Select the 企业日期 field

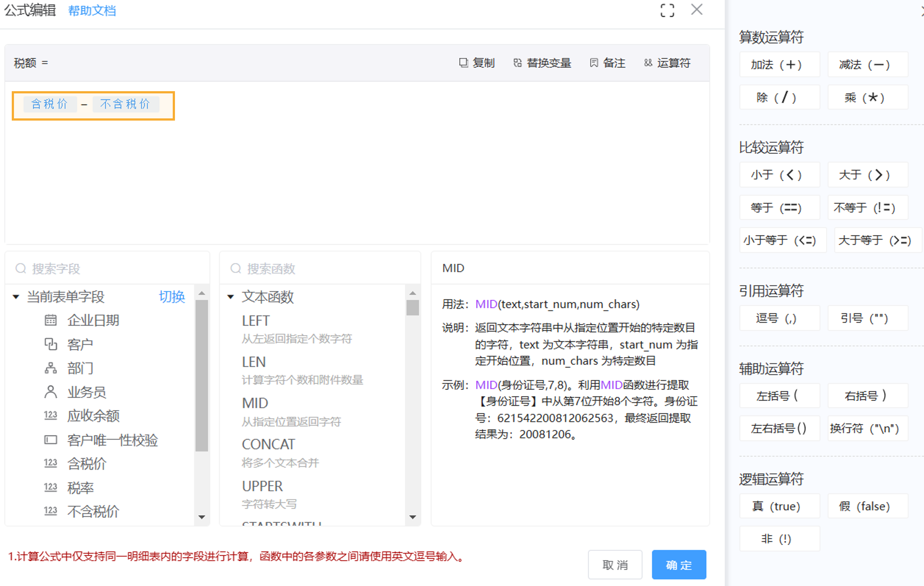point(93,320)
